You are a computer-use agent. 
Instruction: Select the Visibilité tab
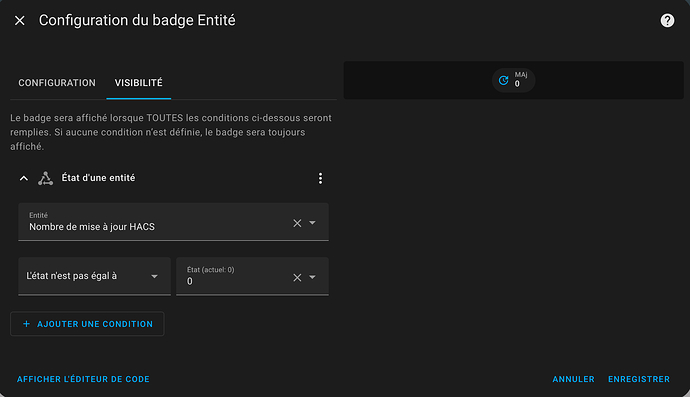pyautogui.click(x=139, y=83)
